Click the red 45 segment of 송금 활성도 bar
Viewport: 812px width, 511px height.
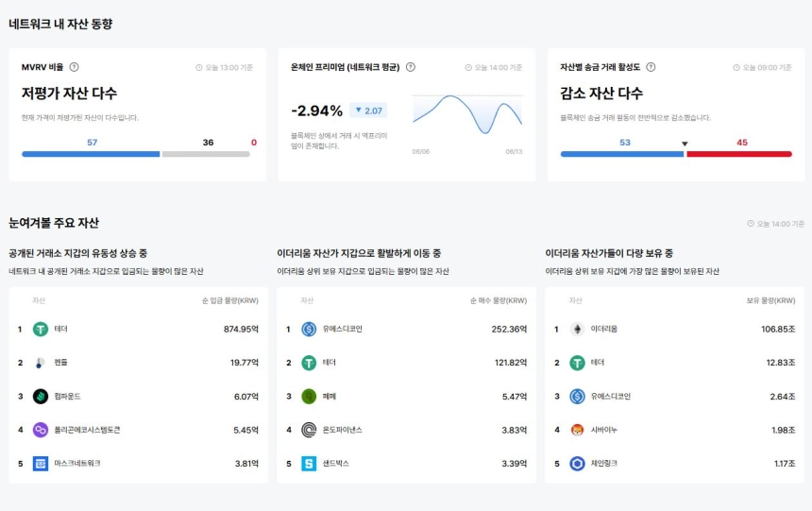[x=739, y=154]
